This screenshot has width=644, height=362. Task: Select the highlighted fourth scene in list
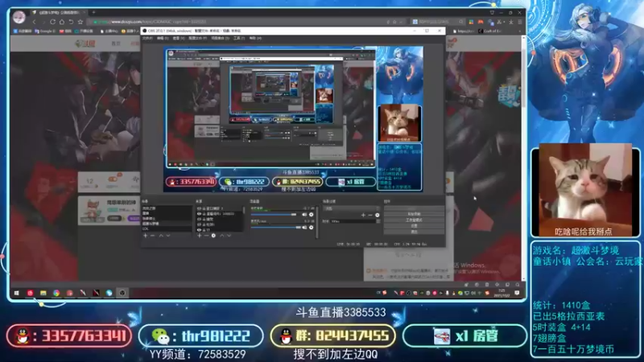coord(167,224)
